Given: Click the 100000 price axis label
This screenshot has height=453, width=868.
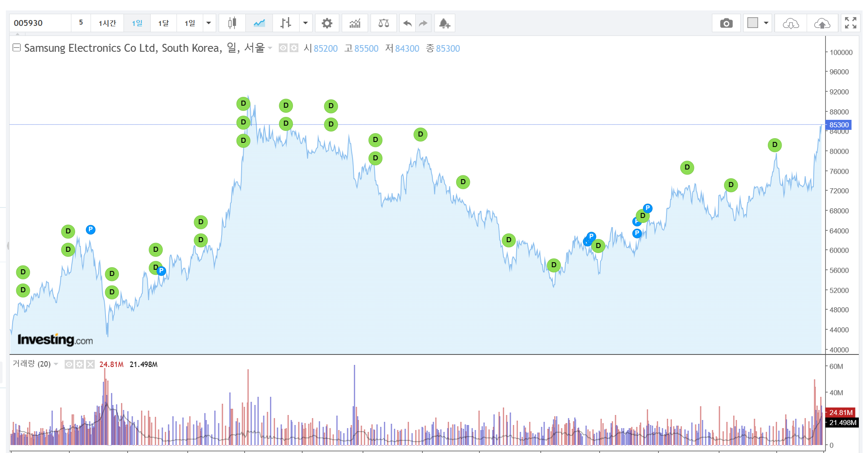Looking at the screenshot, I should click(x=841, y=53).
